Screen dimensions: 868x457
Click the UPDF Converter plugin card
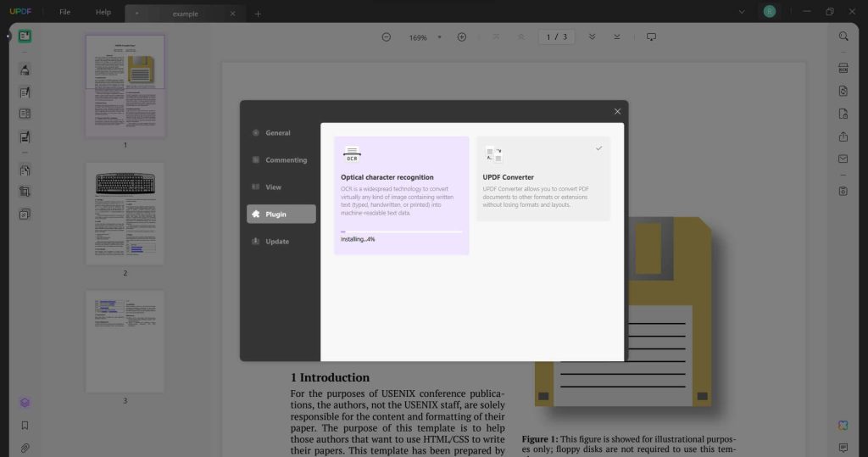543,179
